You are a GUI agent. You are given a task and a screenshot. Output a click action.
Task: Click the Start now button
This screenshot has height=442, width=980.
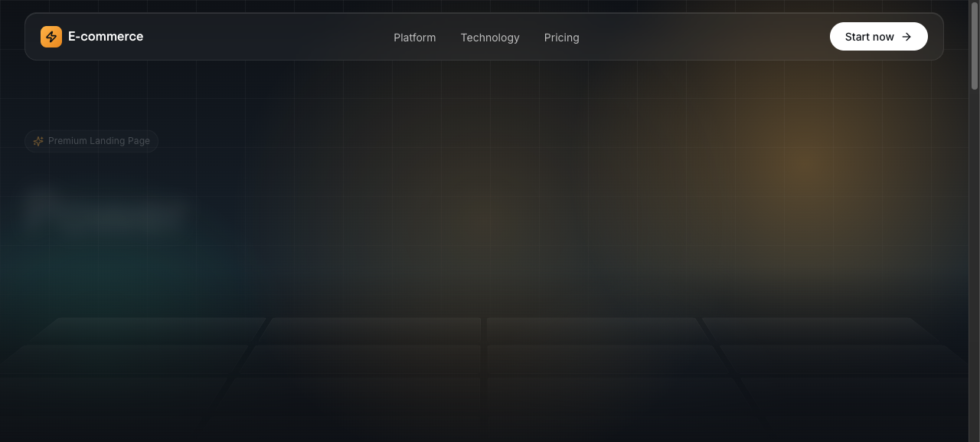click(879, 37)
